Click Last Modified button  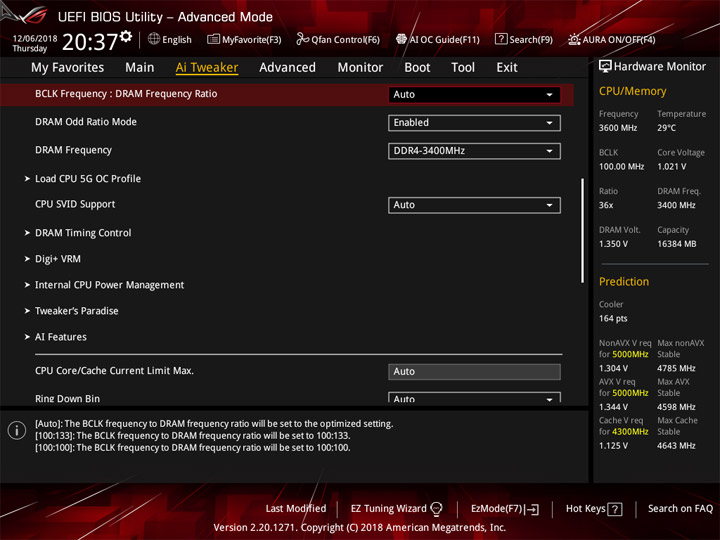pyautogui.click(x=296, y=509)
